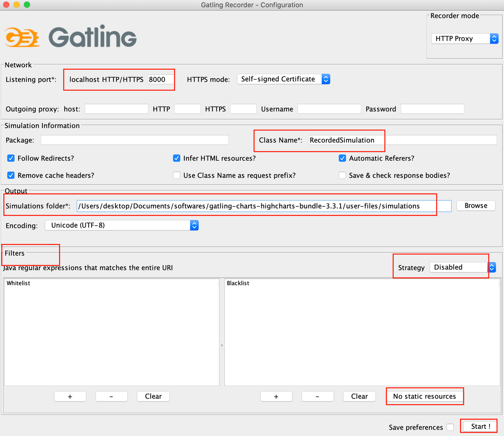Open HTTPS mode Self-signed Certificate dropdown
504x436 pixels.
coord(283,79)
